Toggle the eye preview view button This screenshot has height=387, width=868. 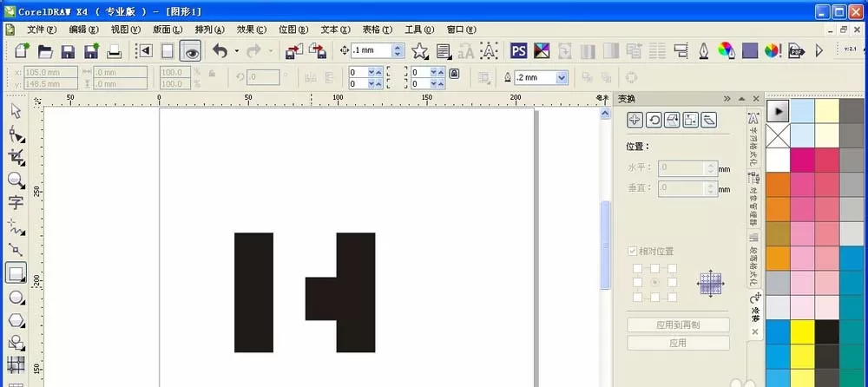point(190,51)
